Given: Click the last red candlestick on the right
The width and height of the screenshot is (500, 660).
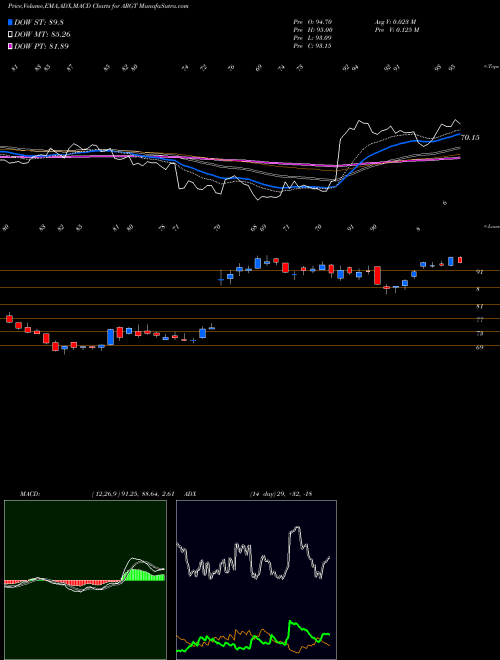Looking at the screenshot, I should 460,260.
